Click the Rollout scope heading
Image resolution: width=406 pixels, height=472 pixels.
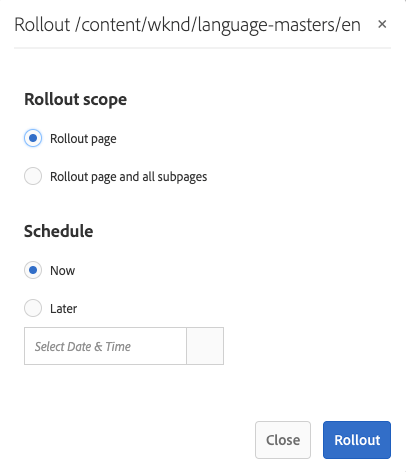pyautogui.click(x=76, y=99)
